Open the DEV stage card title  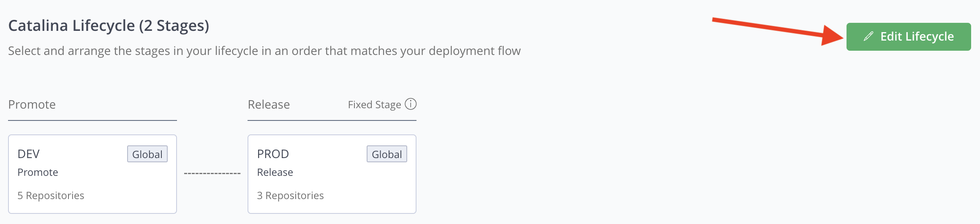click(29, 154)
